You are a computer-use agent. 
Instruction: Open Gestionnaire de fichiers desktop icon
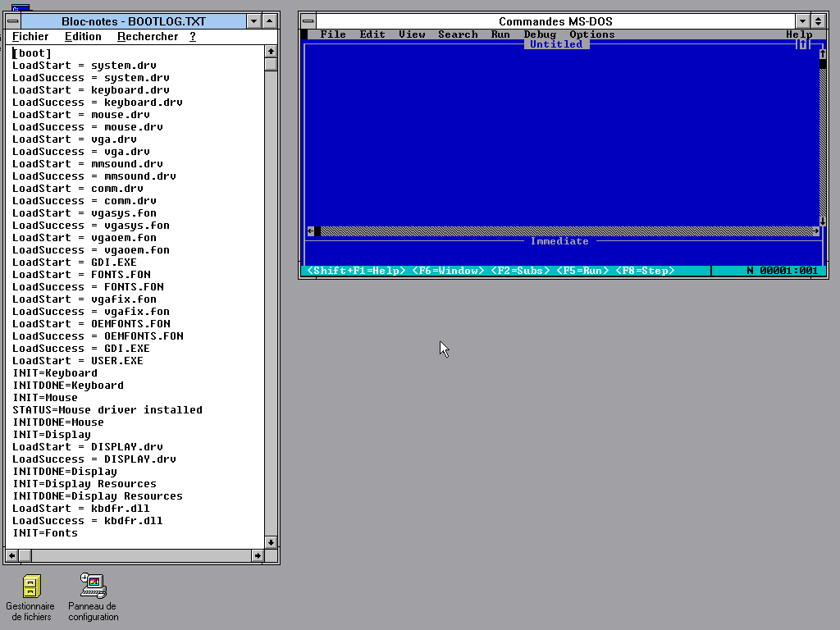point(30,587)
